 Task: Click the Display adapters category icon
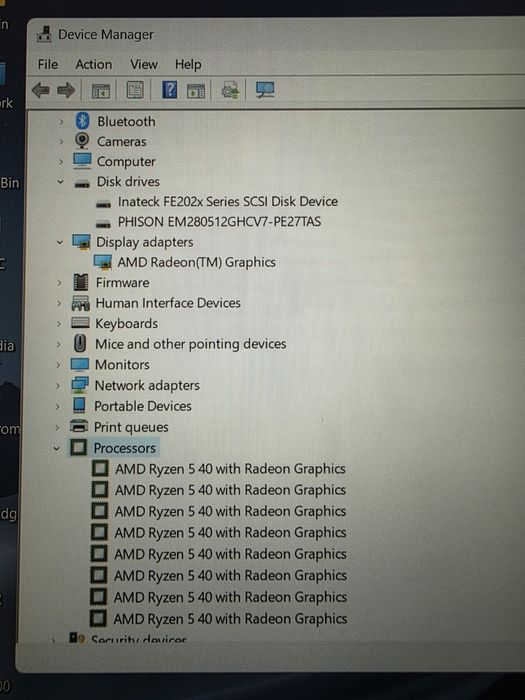pyautogui.click(x=82, y=242)
